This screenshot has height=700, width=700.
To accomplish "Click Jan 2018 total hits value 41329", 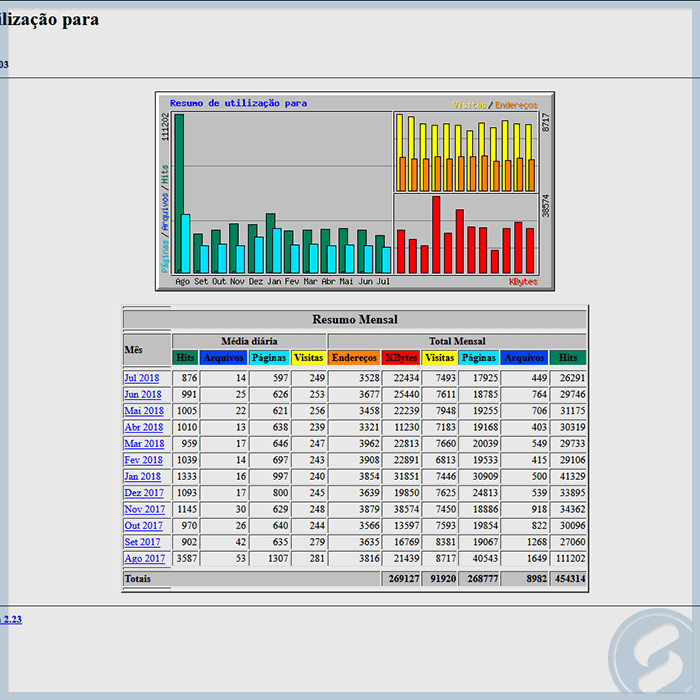I will [572, 477].
